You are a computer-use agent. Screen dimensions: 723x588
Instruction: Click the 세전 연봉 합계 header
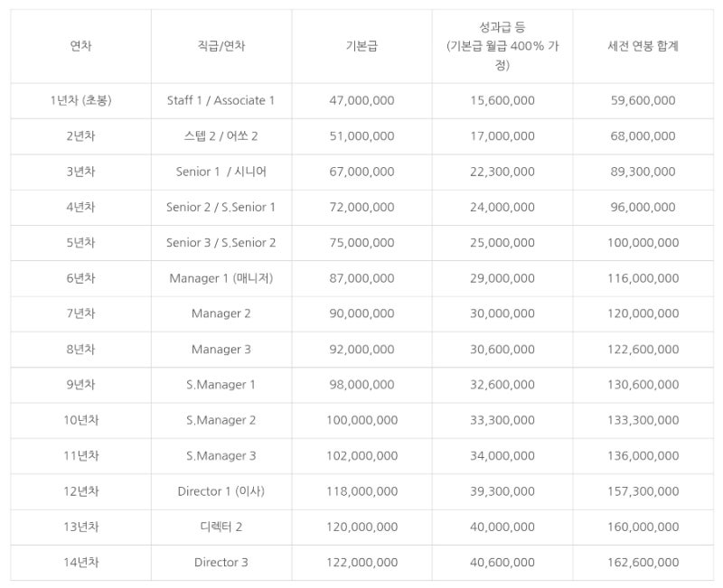[643, 46]
